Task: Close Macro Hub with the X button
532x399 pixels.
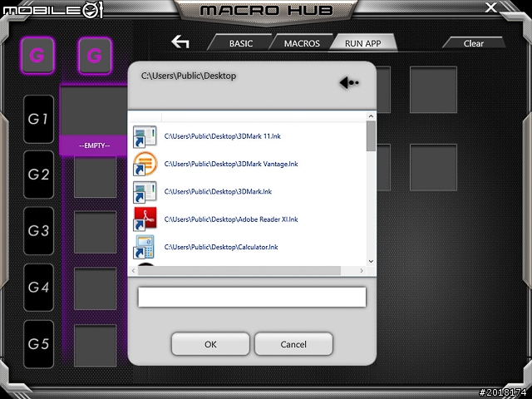Action: 490,7
